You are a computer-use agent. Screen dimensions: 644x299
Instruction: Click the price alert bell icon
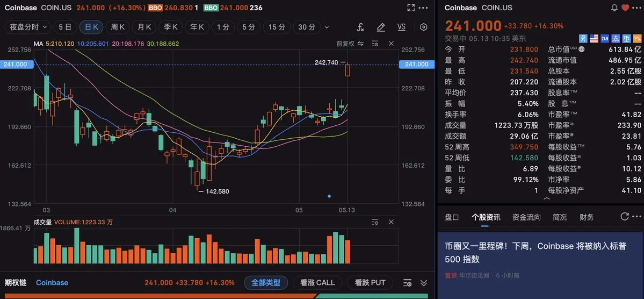pyautogui.click(x=614, y=8)
